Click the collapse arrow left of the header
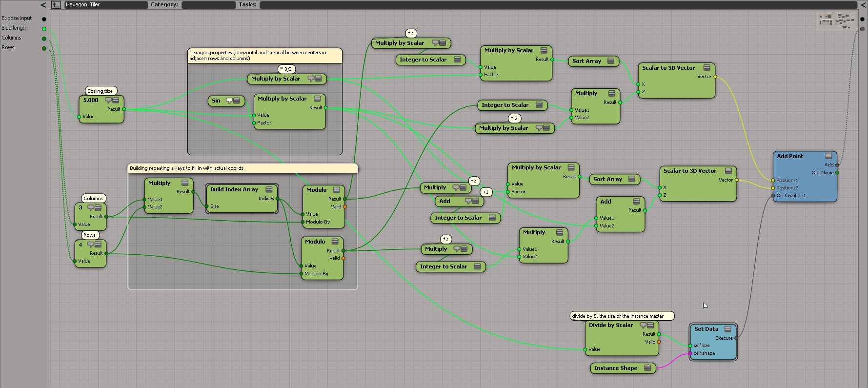 [43, 5]
